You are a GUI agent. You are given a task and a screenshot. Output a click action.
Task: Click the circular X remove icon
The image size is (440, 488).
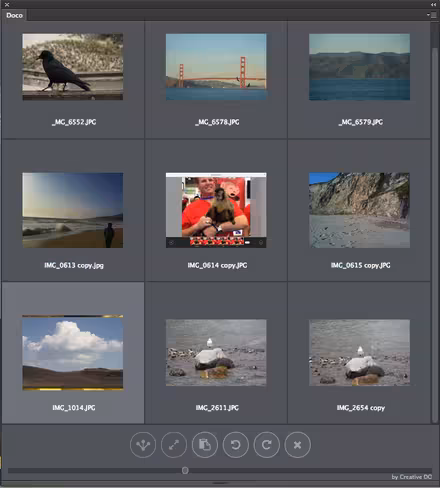[298, 445]
